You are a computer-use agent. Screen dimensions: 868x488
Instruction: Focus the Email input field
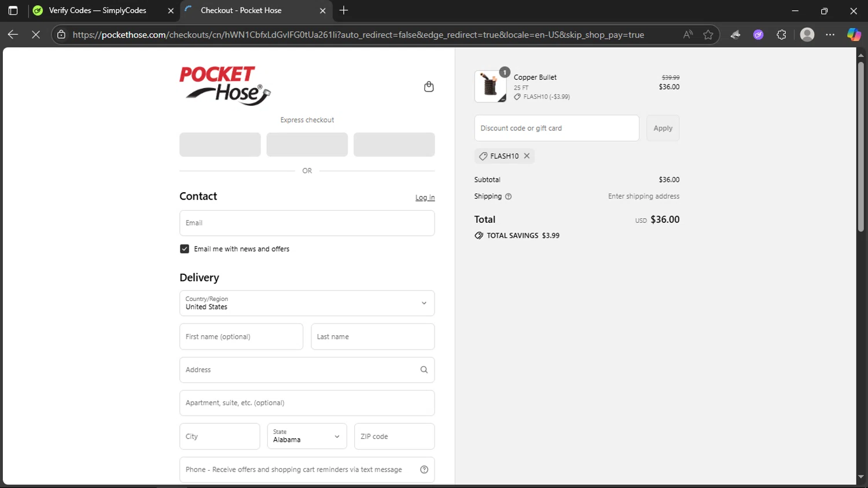coord(307,223)
